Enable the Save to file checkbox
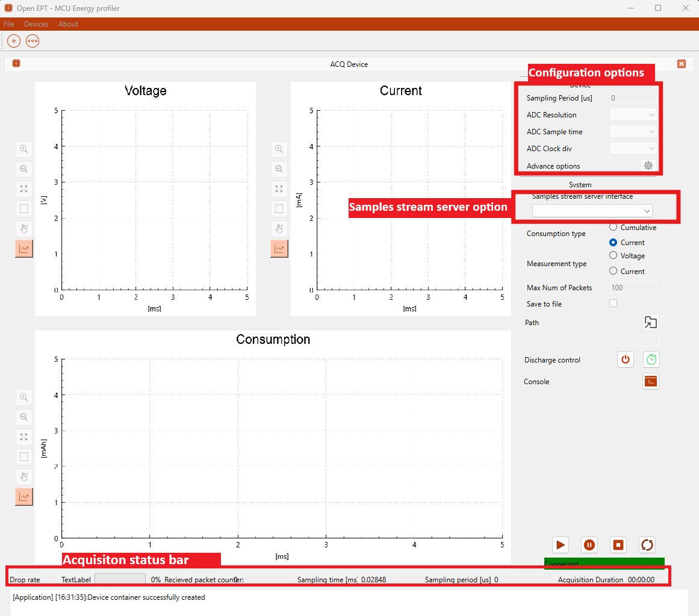This screenshot has height=616, width=699. click(x=613, y=303)
